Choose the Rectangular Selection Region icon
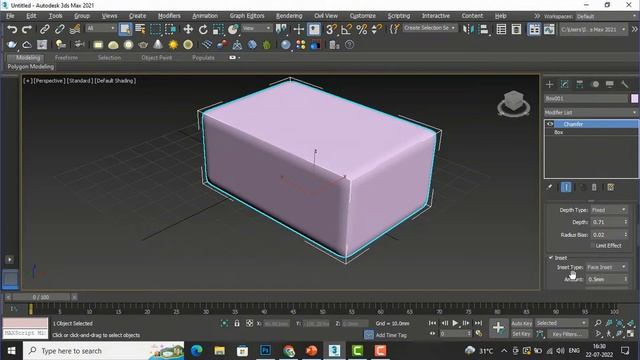The image size is (640, 360). click(156, 29)
